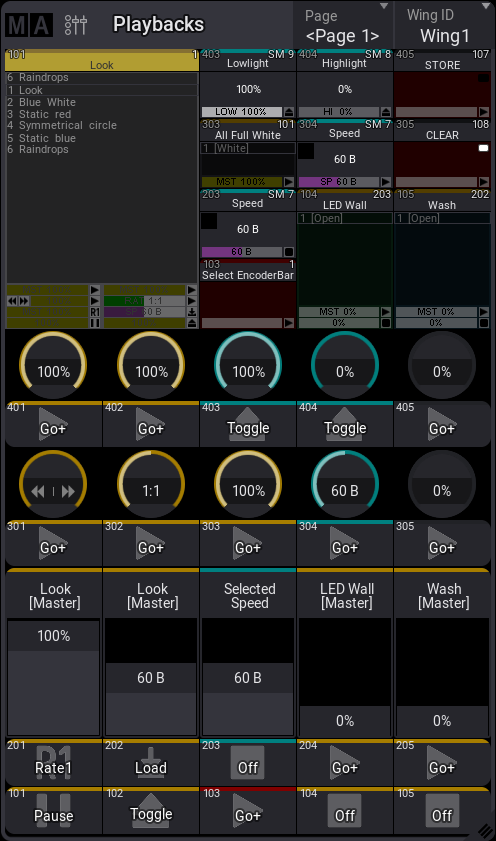The width and height of the screenshot is (496, 841).
Task: Click the 401 knob showing 100%
Action: click(53, 365)
